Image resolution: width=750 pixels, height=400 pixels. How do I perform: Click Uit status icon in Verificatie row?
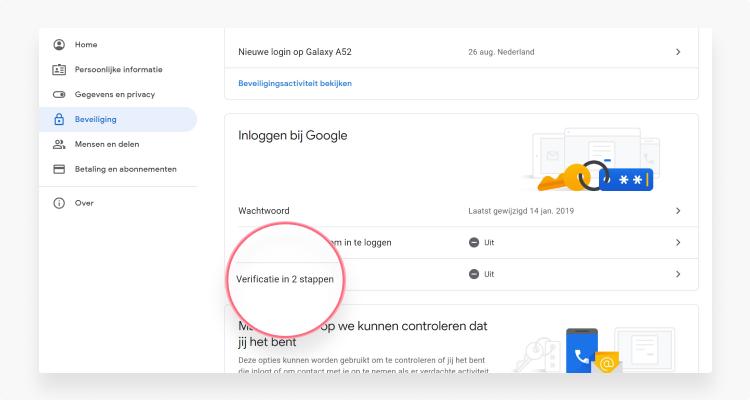point(474,274)
